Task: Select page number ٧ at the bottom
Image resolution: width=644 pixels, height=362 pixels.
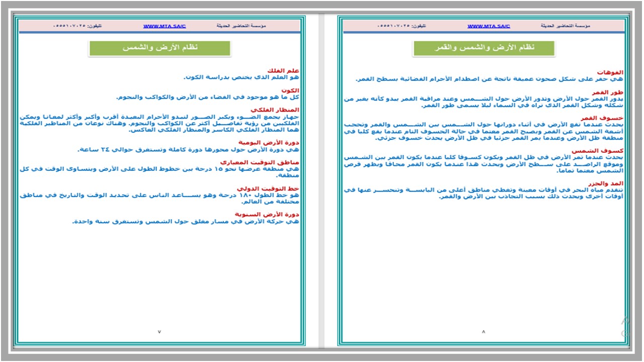Action: pos(160,331)
